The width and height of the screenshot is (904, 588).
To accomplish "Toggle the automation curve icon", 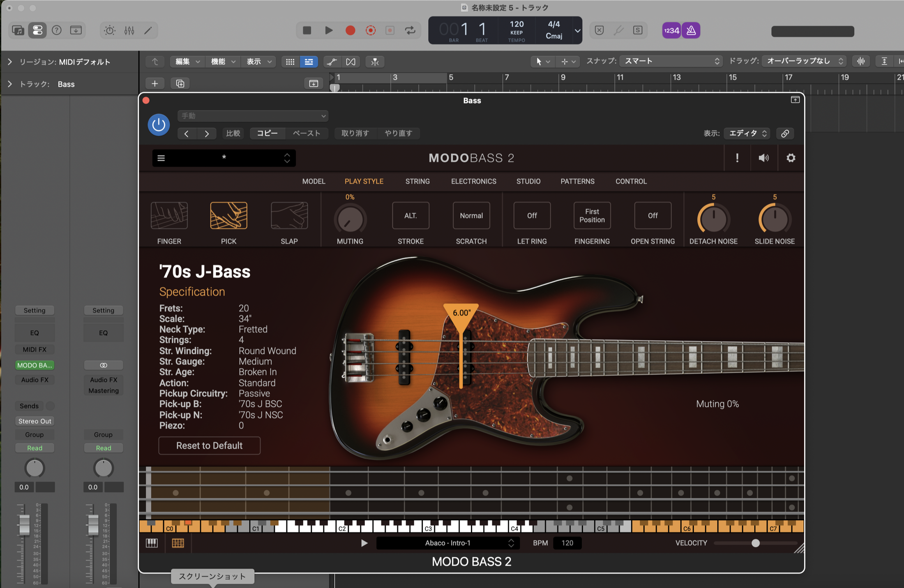I will pyautogui.click(x=332, y=62).
